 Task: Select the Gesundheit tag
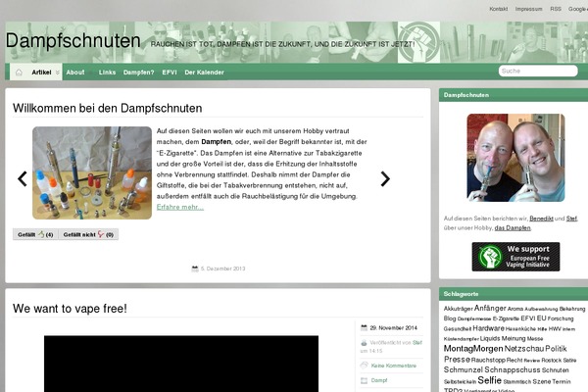point(457,329)
